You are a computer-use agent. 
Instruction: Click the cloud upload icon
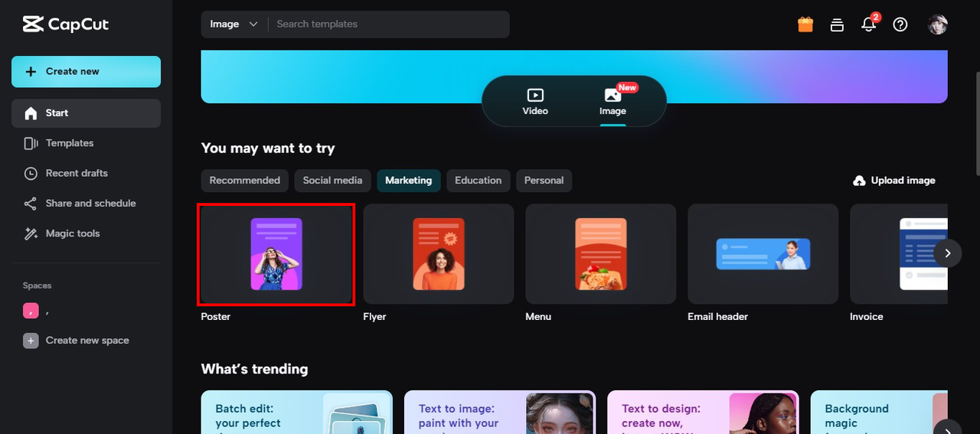click(860, 181)
